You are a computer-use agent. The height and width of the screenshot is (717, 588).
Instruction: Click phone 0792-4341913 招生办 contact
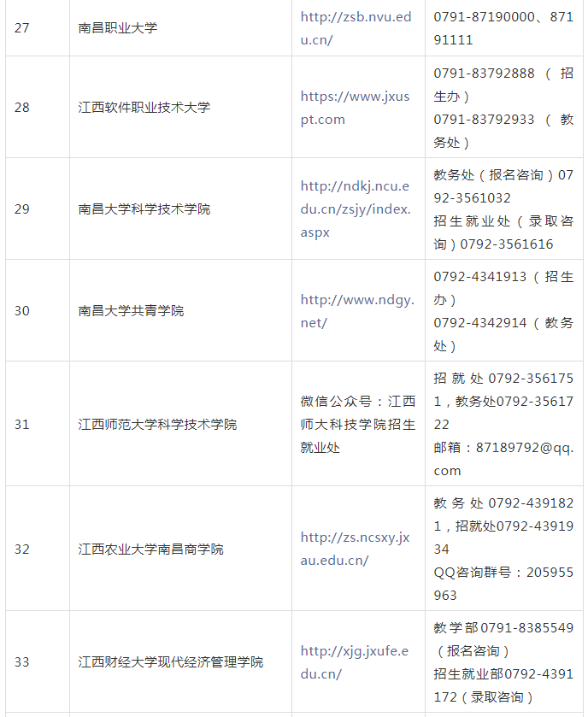(503, 289)
